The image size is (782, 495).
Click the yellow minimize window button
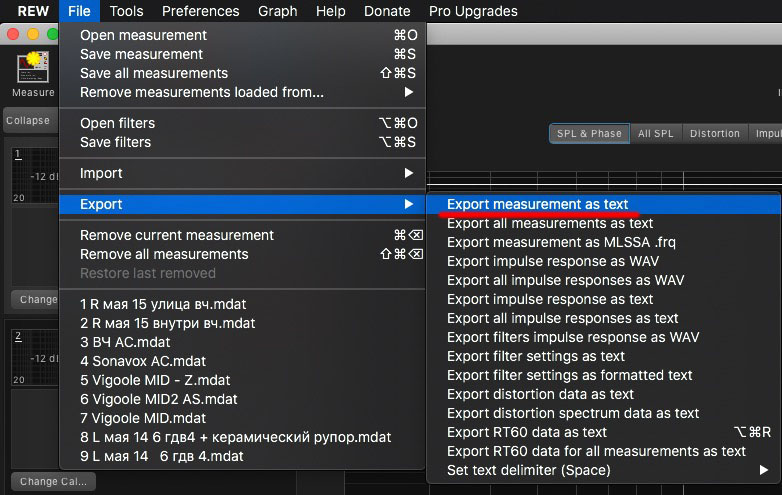coord(33,35)
